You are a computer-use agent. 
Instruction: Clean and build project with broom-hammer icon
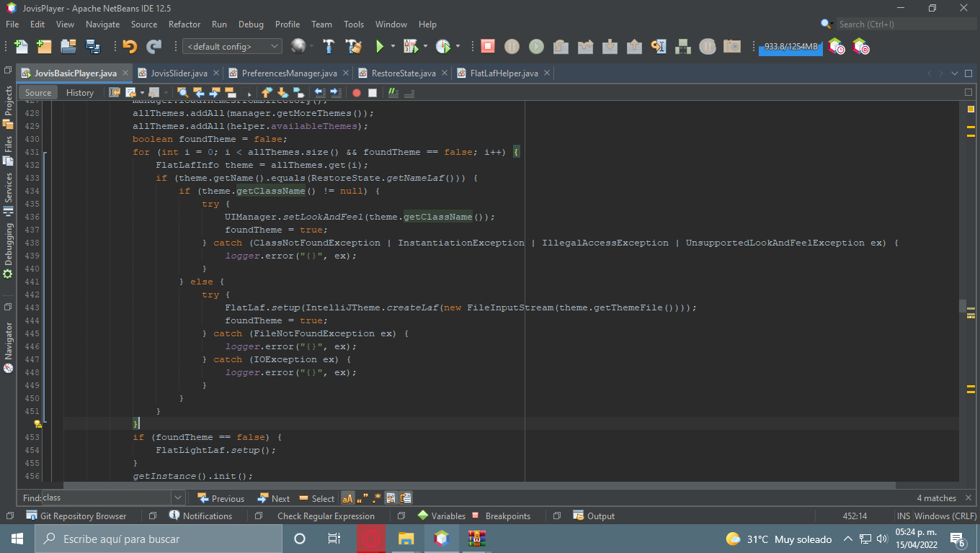point(353,47)
